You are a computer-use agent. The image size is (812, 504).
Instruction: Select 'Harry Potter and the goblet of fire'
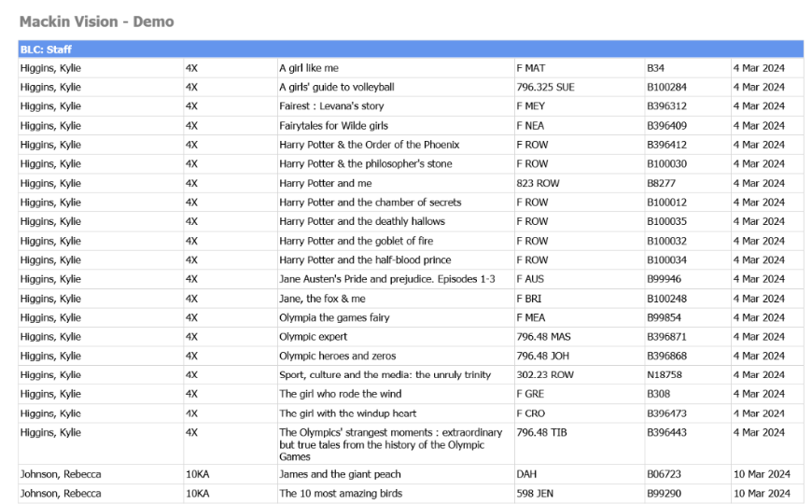(x=357, y=241)
